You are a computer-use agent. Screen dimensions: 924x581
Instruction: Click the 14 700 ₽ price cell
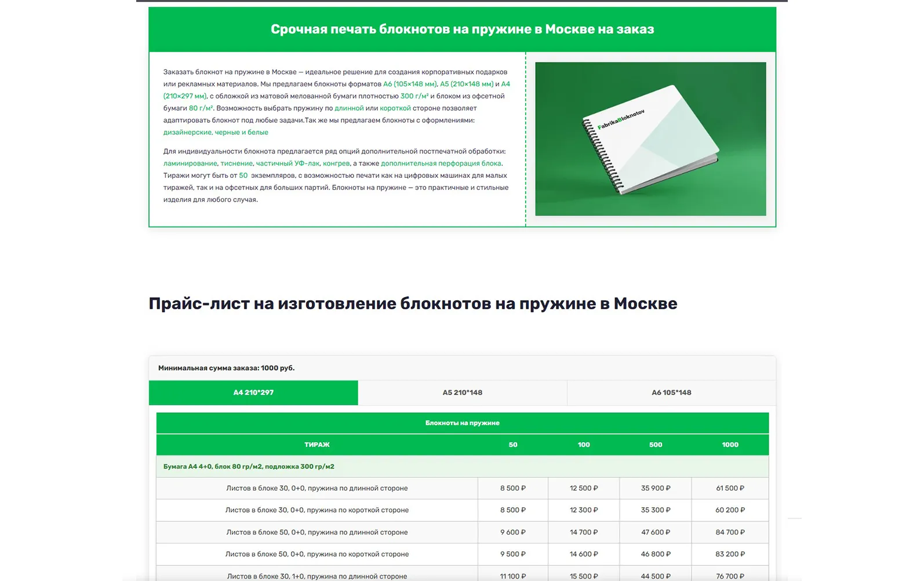584,532
